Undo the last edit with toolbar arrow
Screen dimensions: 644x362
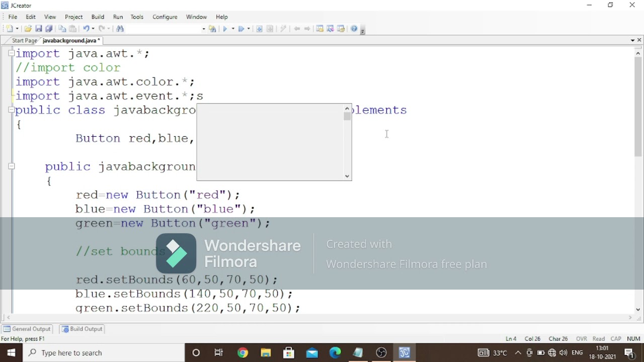point(86,29)
